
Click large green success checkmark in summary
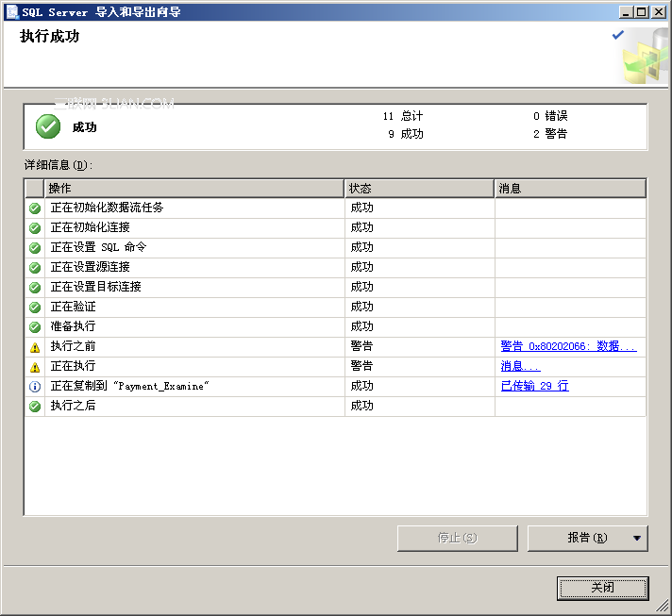tap(48, 126)
